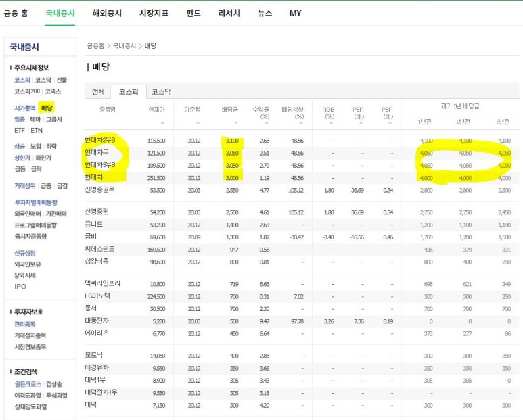Open the 관리종목 sidebar link
Image resolution: width=523 pixels, height=420 pixels.
(24, 324)
